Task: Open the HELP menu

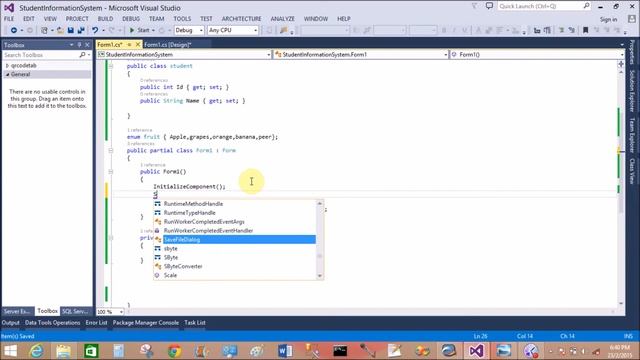Action: point(344,19)
